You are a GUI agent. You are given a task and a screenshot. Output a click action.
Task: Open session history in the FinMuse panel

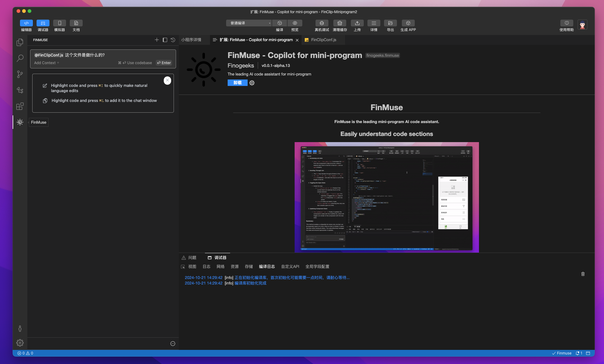point(173,40)
